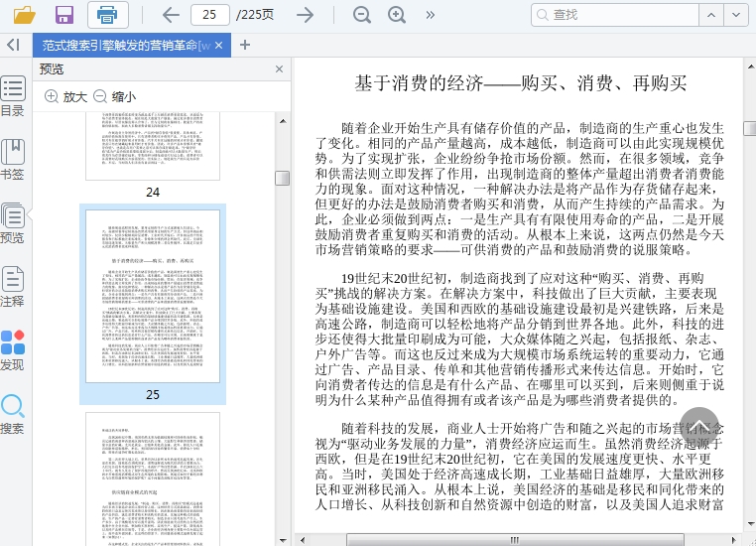756x546 pixels.
Task: Open the 目录 table of contents panel
Action: pos(13,96)
